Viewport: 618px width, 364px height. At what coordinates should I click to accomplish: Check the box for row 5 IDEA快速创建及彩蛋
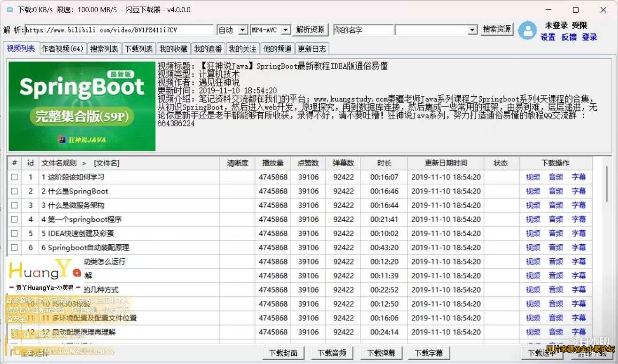click(15, 233)
